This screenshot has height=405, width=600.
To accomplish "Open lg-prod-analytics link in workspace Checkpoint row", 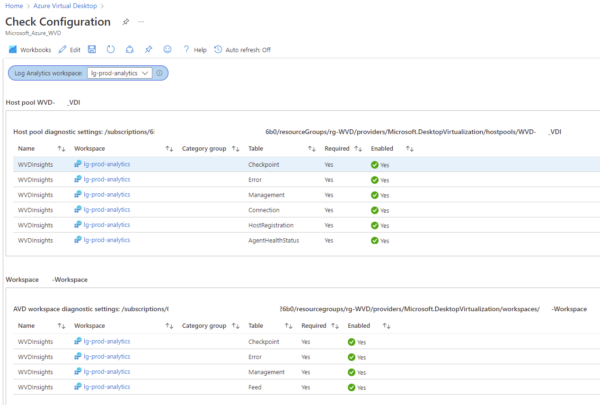I will (107, 341).
